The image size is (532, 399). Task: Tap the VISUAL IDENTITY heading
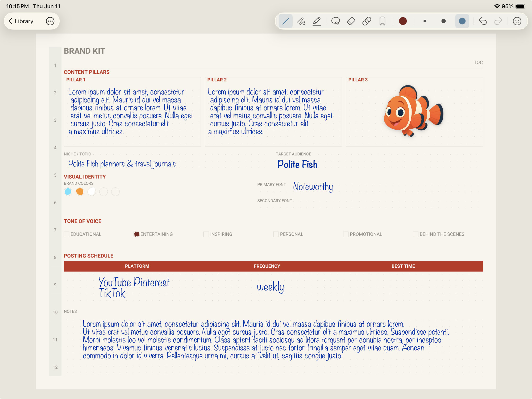pos(85,177)
